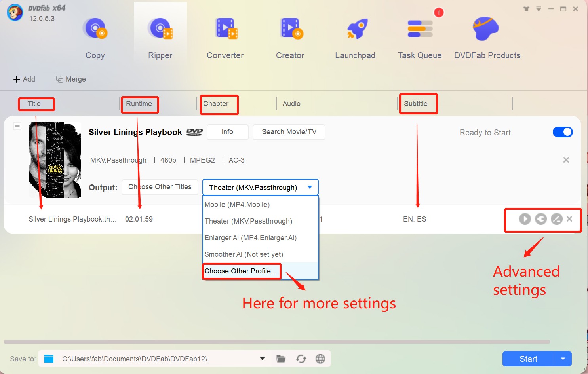Click the subtitle value EN, ES
This screenshot has height=374, width=588.
point(415,219)
